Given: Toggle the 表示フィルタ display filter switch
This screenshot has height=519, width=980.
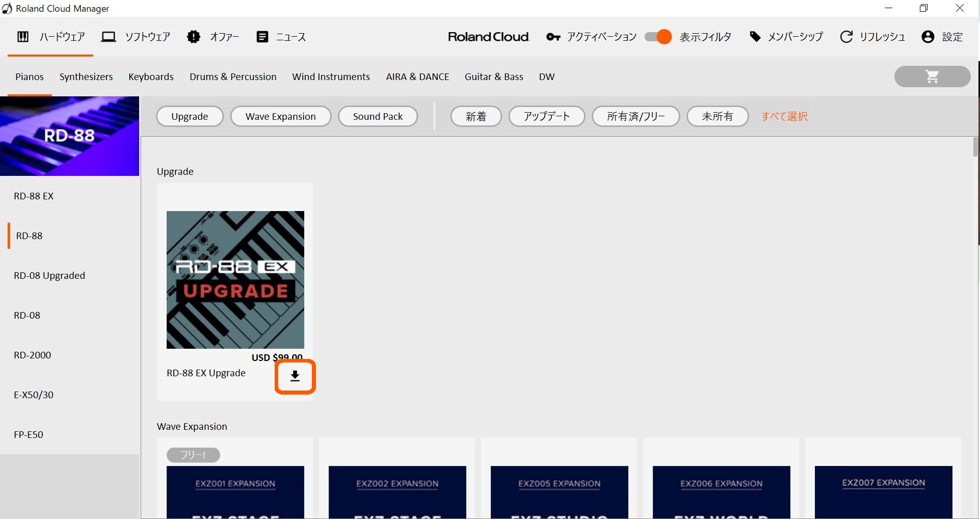Looking at the screenshot, I should point(658,37).
